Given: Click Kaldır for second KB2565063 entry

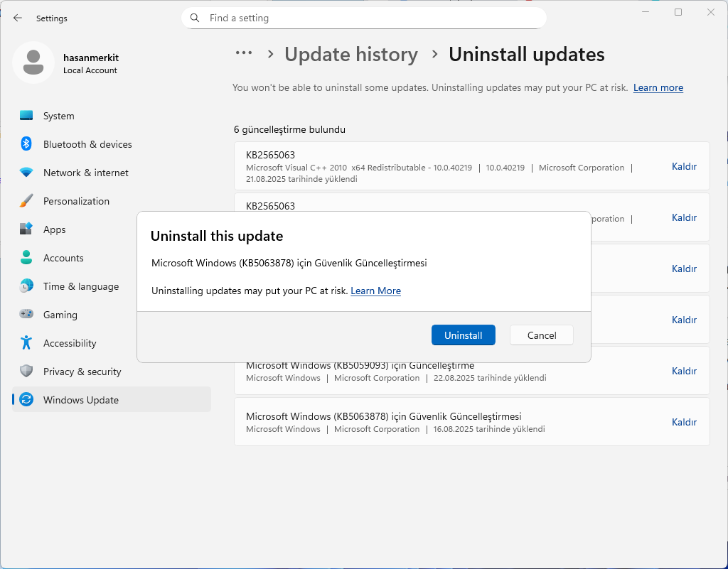Looking at the screenshot, I should [684, 217].
